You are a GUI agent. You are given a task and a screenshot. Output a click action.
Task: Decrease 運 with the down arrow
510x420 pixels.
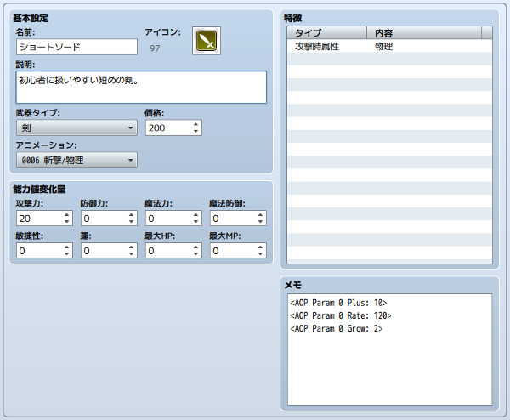(x=131, y=254)
